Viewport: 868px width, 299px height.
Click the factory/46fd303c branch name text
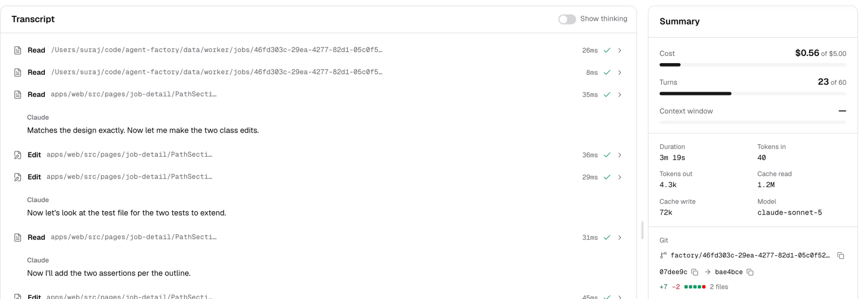pyautogui.click(x=750, y=256)
